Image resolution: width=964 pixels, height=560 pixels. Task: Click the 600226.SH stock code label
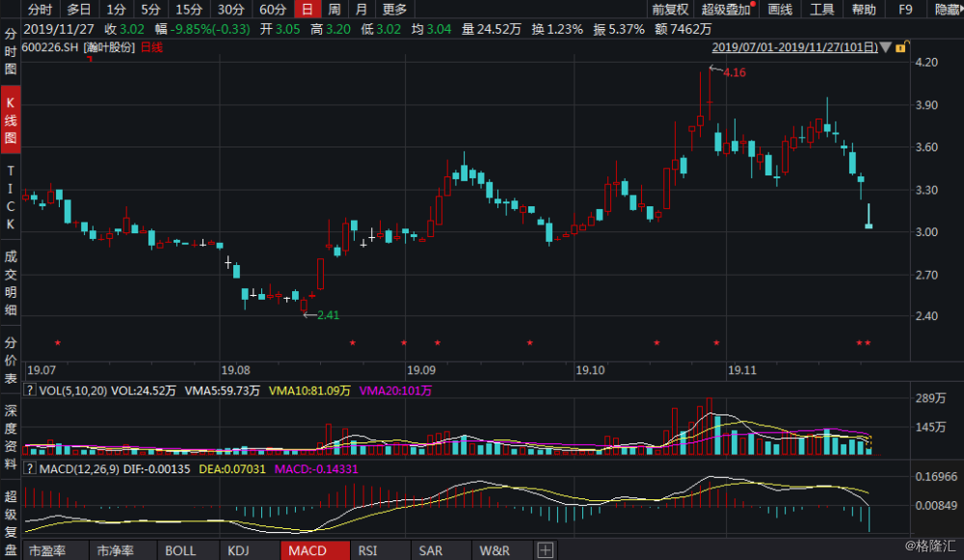coord(50,47)
